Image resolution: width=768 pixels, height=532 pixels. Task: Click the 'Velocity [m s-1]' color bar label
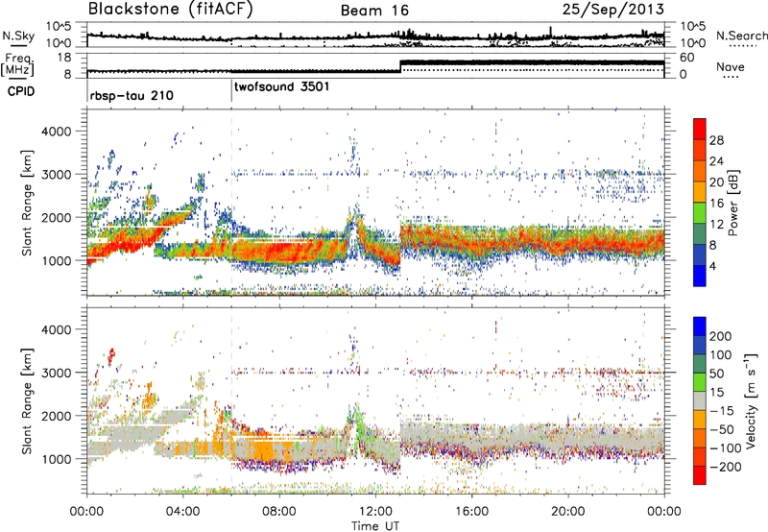pyautogui.click(x=751, y=400)
